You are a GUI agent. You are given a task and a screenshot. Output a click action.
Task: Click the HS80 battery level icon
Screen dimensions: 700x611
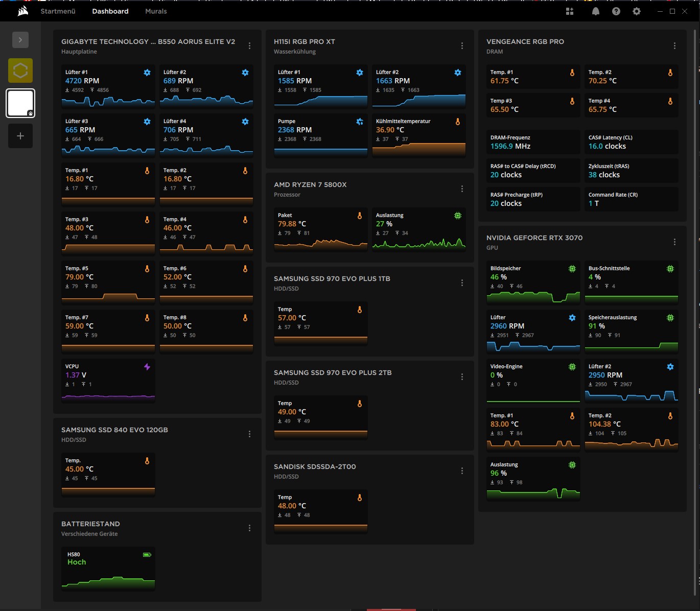click(147, 554)
